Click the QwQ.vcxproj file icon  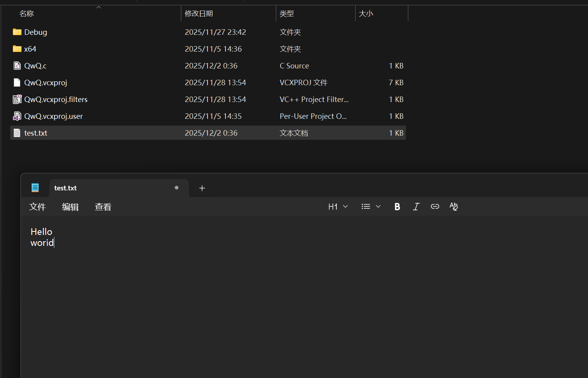pos(17,82)
